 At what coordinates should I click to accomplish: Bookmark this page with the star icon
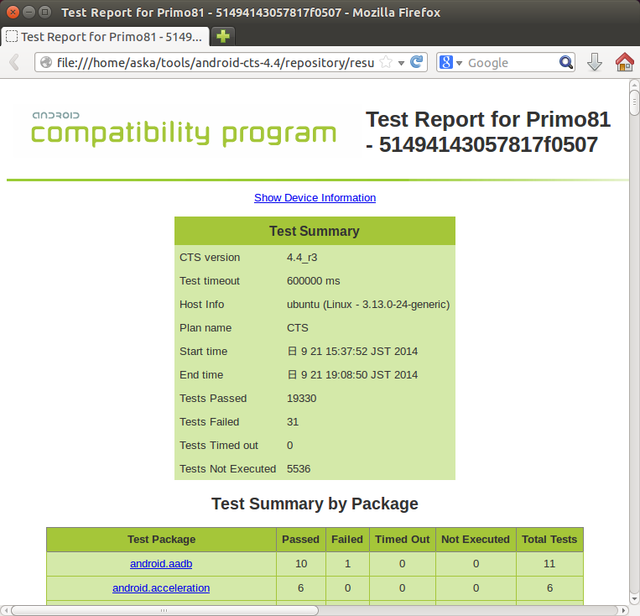(x=385, y=62)
